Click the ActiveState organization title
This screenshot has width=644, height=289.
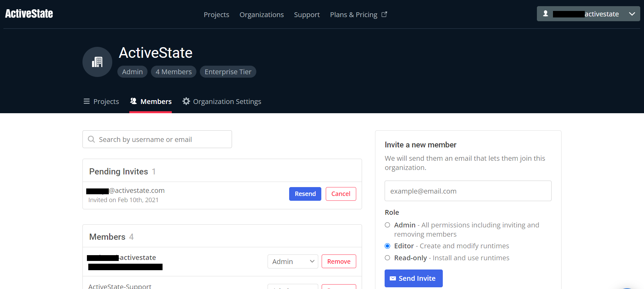click(x=156, y=53)
